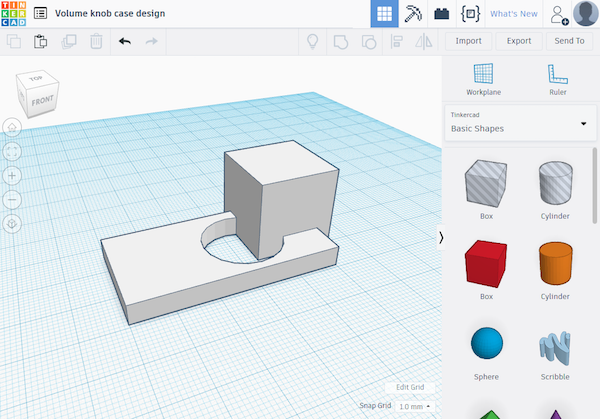Toggle perspective orthographic view icon
Screen dimensions: 600x419
(x=12, y=224)
